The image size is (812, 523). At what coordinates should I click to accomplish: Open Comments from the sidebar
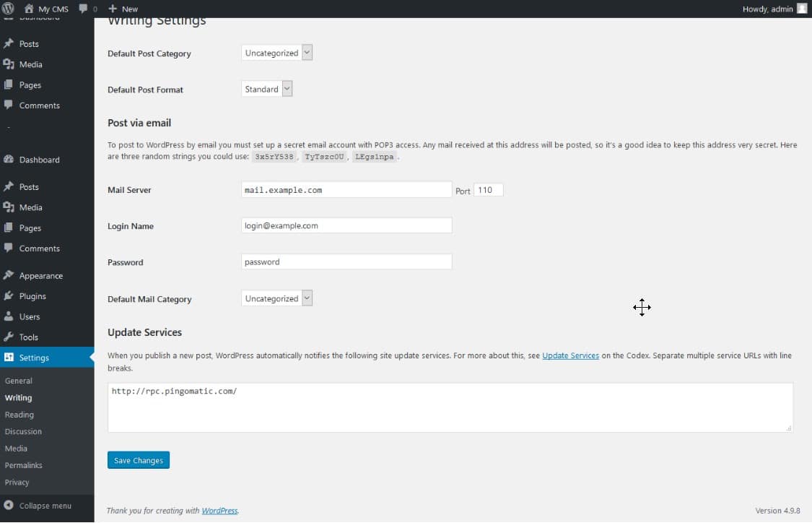10,248
